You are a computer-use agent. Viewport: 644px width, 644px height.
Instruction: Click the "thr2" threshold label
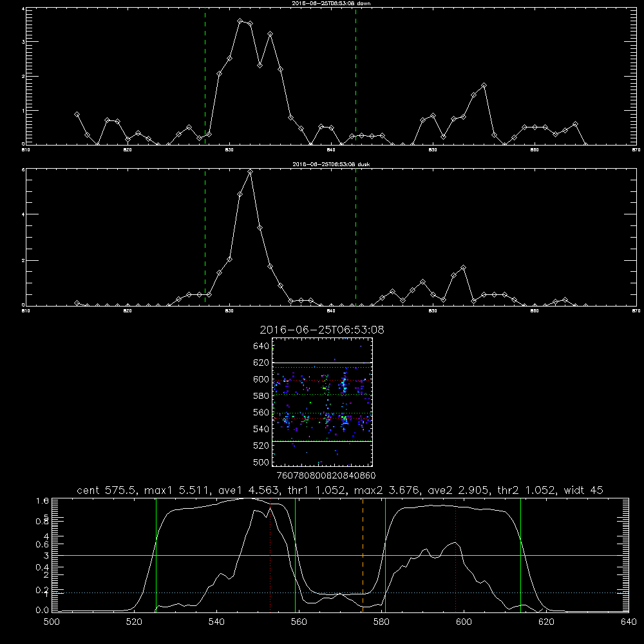click(x=509, y=490)
